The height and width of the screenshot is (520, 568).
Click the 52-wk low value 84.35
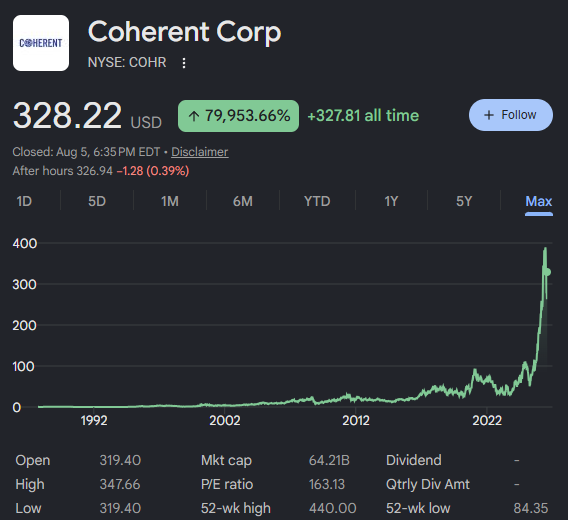[x=531, y=508]
